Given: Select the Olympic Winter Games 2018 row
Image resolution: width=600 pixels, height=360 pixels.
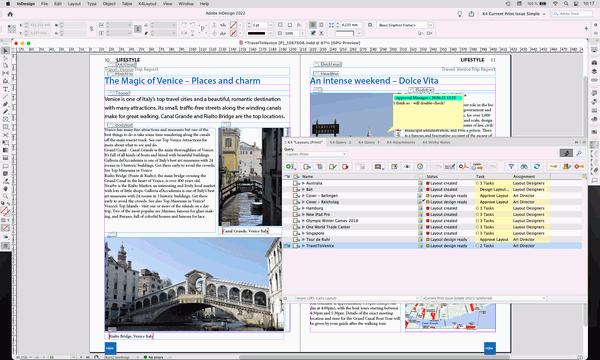Looking at the screenshot, I should point(432,221).
